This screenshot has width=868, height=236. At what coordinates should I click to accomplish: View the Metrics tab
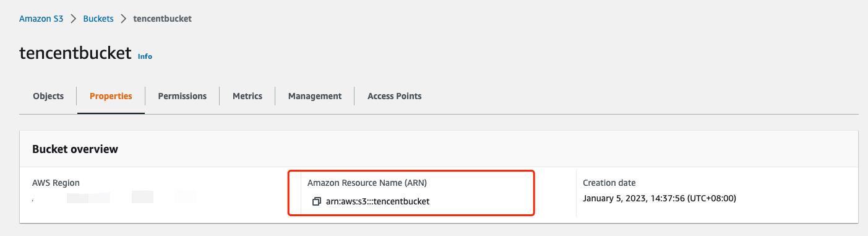247,96
